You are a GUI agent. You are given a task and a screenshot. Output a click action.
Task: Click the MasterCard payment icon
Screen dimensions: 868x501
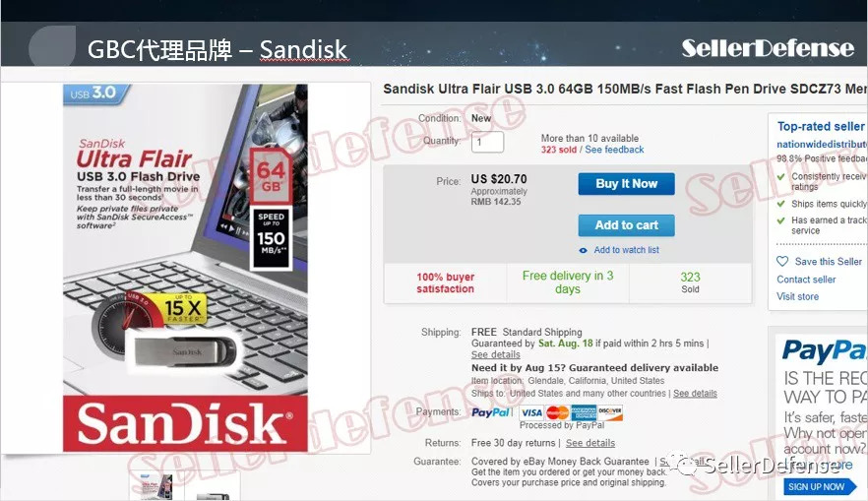pyautogui.click(x=557, y=412)
